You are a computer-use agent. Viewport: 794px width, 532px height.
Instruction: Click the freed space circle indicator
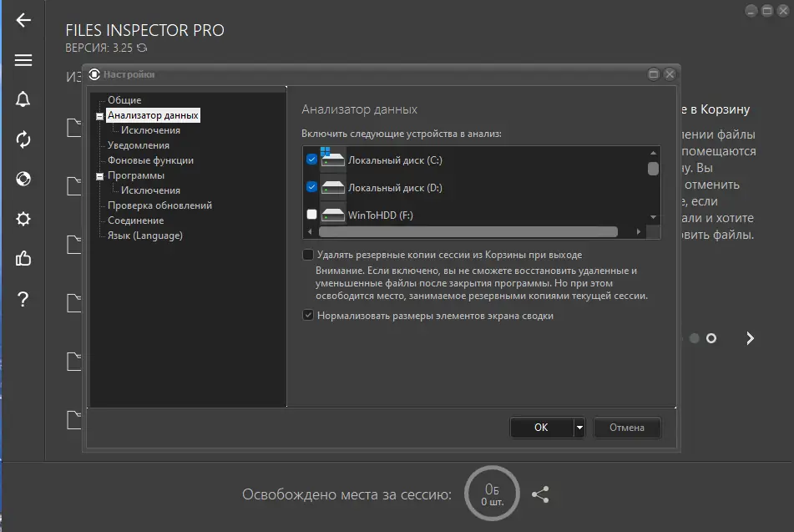tap(493, 493)
